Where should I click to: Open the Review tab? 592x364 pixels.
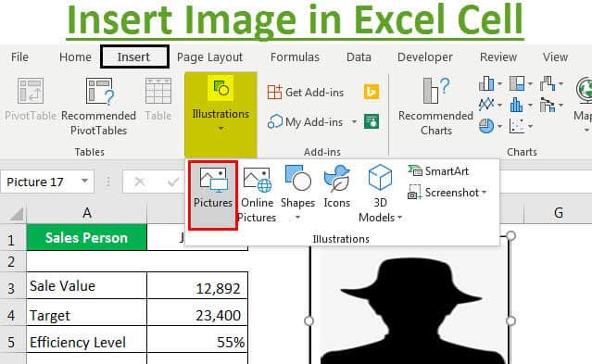[x=498, y=57]
